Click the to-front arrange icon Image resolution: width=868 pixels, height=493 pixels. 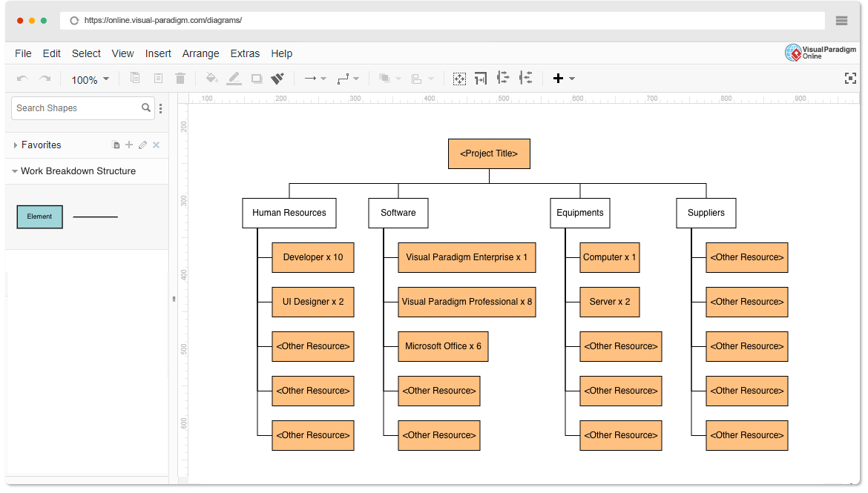point(384,79)
